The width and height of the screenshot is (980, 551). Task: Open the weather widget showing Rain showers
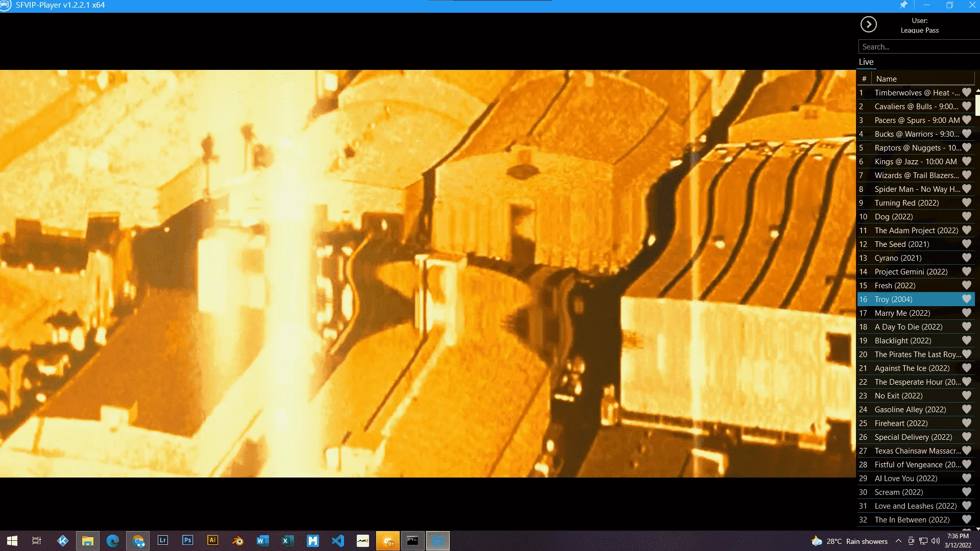849,541
